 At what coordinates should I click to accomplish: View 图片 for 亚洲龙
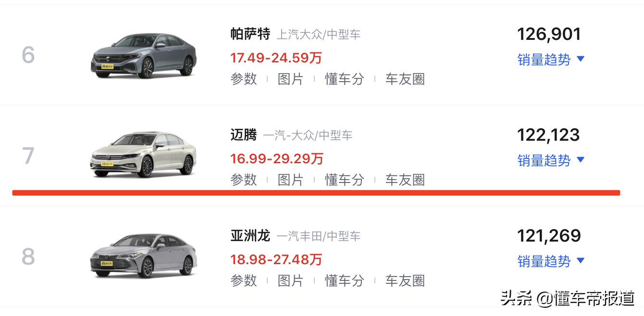(x=290, y=280)
